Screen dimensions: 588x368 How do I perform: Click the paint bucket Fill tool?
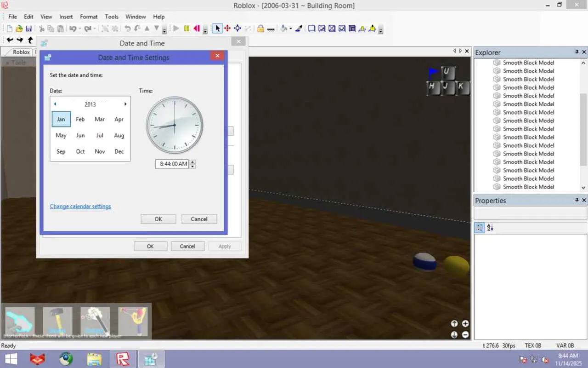(x=284, y=29)
